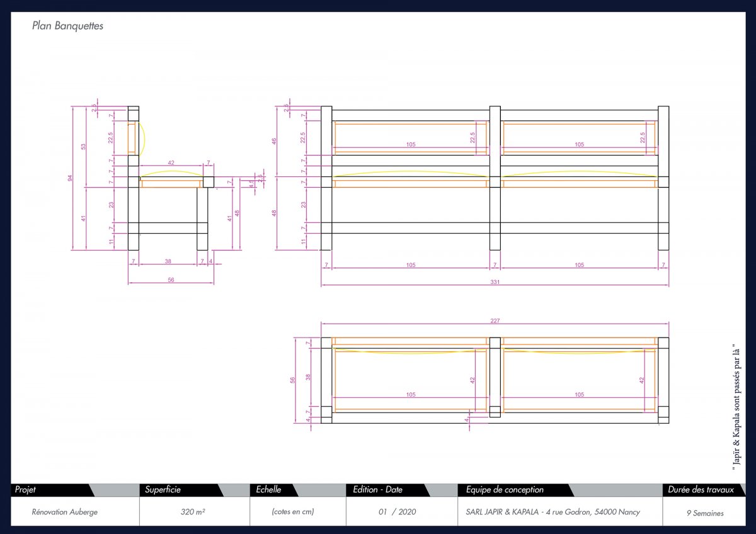Click the "(cotes en cm)" scale note
756x534 pixels.
pos(293,512)
